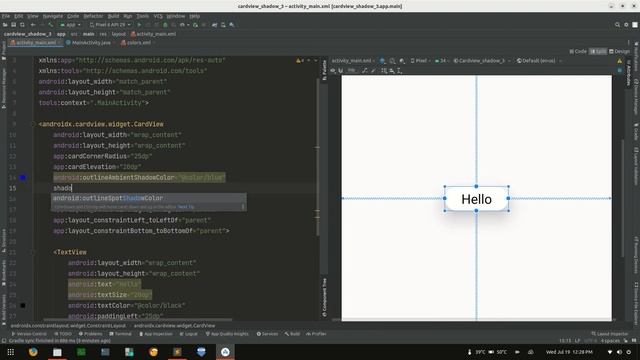This screenshot has height=360, width=640.
Task: Click the Search Everywhere magnifier at top right
Action: click(617, 25)
